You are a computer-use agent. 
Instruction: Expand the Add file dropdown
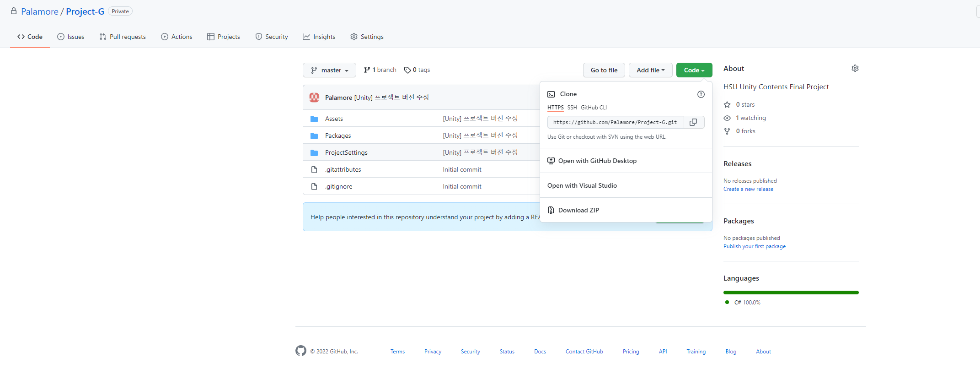click(650, 70)
